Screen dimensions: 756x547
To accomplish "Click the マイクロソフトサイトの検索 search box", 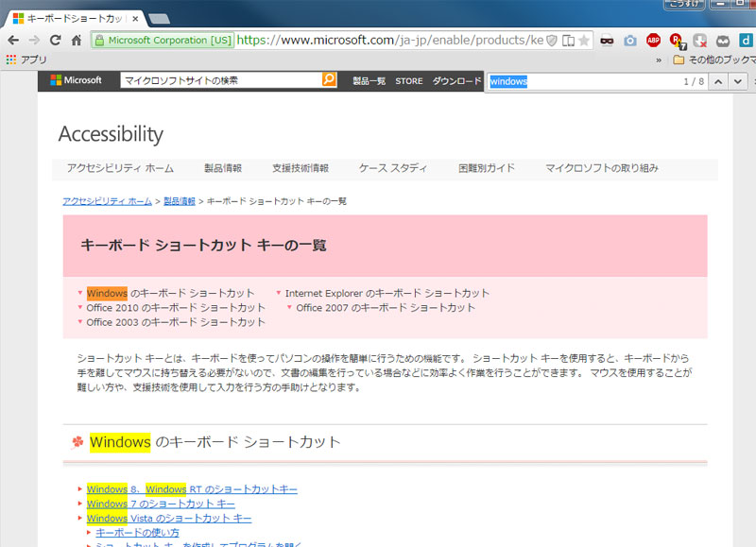I will pyautogui.click(x=221, y=80).
